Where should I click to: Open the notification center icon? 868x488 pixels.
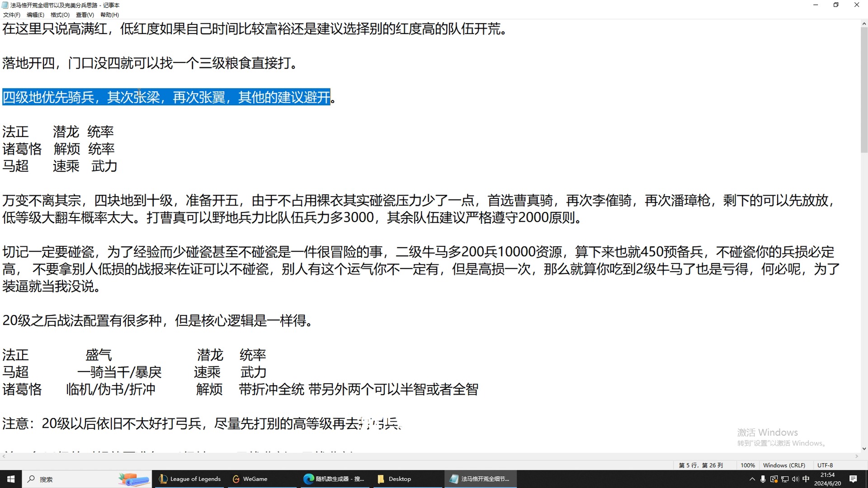[x=853, y=479]
